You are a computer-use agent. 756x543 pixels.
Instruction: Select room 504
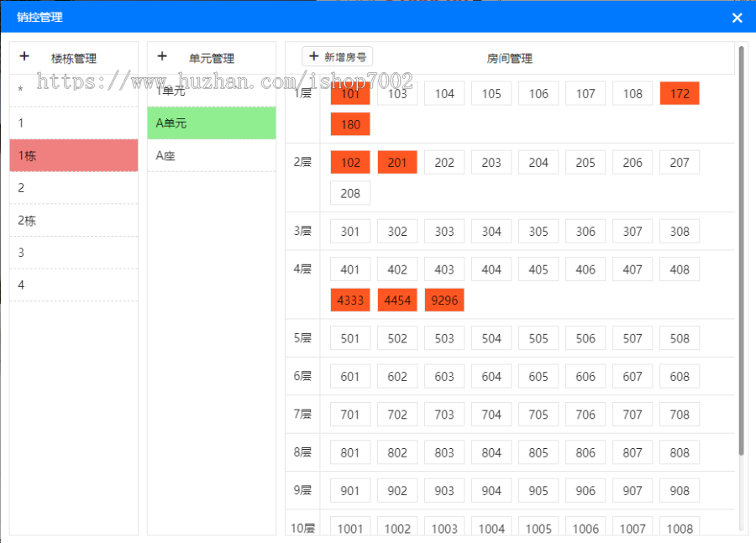pos(491,338)
